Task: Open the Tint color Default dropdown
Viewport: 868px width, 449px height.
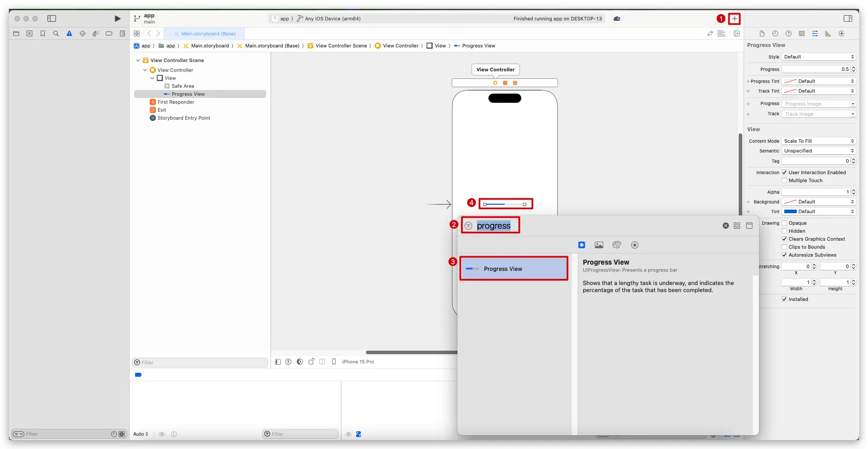Action: [818, 211]
